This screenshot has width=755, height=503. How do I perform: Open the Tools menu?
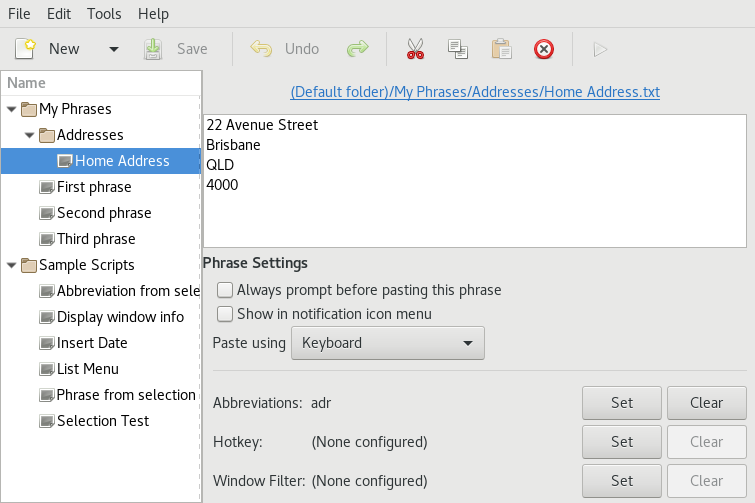point(104,14)
